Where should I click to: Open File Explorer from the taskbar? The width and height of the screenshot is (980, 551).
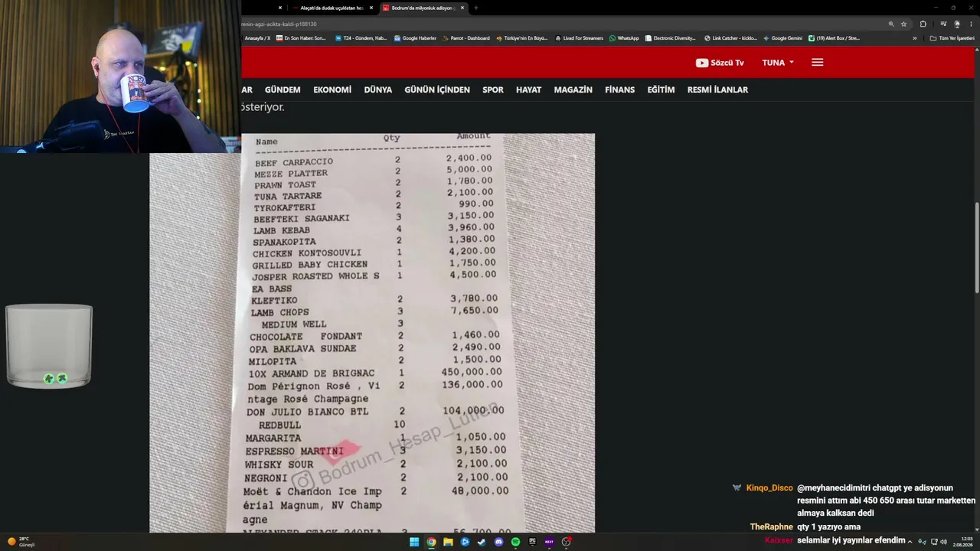point(448,542)
